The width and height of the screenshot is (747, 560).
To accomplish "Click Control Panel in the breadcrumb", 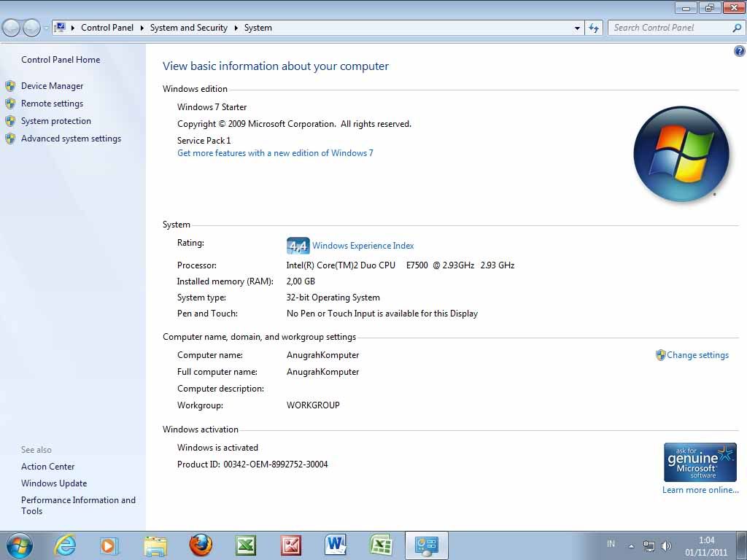I will (x=107, y=28).
